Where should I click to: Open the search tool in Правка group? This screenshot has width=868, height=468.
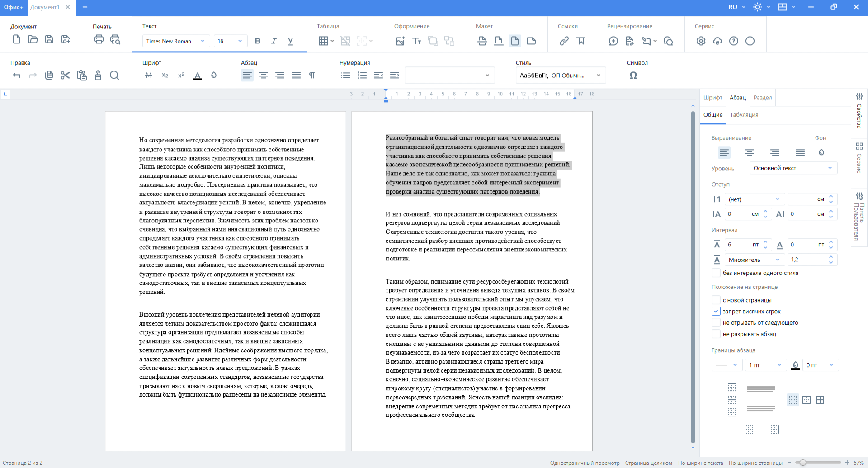(114, 76)
